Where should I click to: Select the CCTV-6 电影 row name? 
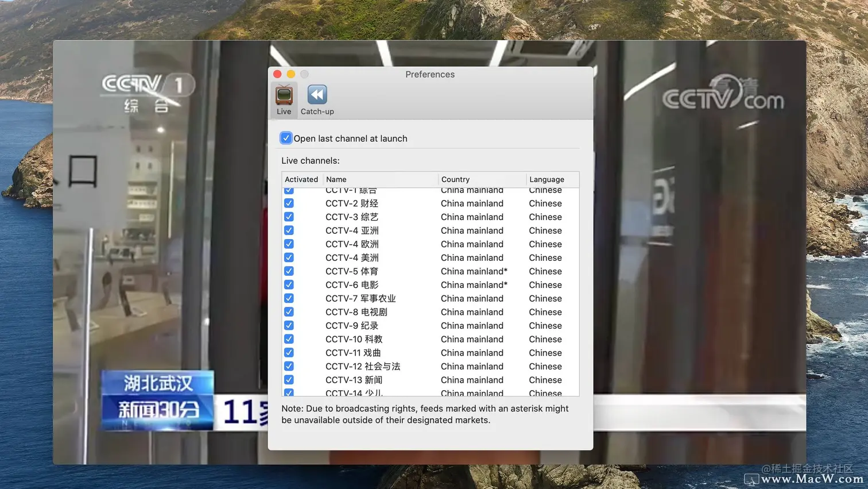pyautogui.click(x=352, y=285)
